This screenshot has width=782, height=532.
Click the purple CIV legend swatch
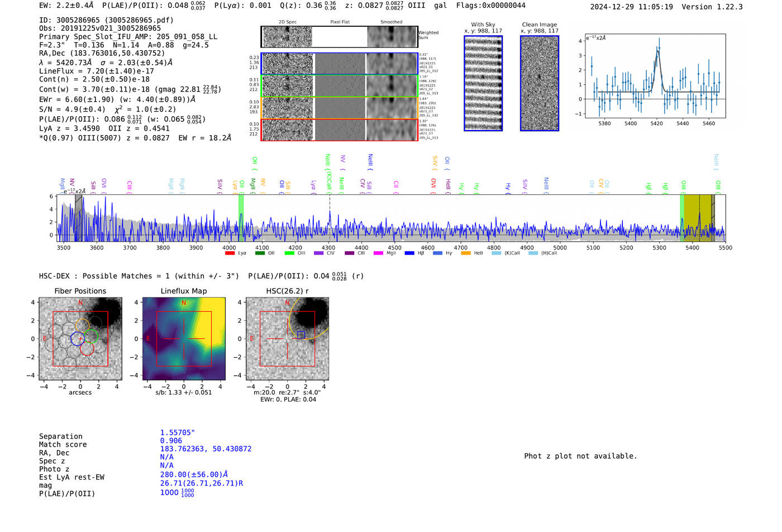[318, 253]
